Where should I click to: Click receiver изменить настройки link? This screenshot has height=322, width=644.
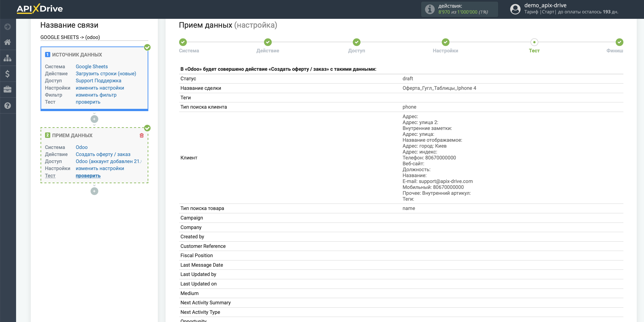point(100,168)
